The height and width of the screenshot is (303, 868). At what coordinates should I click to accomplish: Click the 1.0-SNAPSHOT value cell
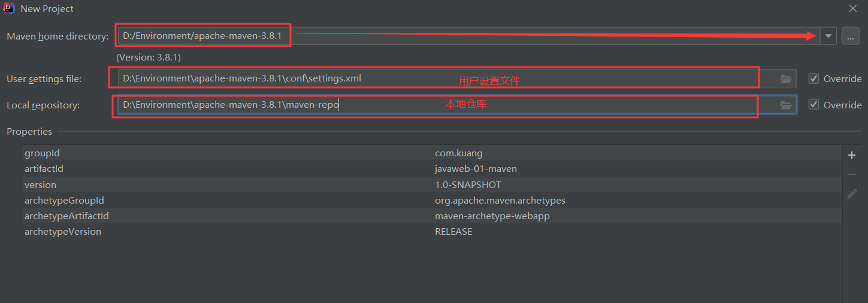pyautogui.click(x=468, y=184)
